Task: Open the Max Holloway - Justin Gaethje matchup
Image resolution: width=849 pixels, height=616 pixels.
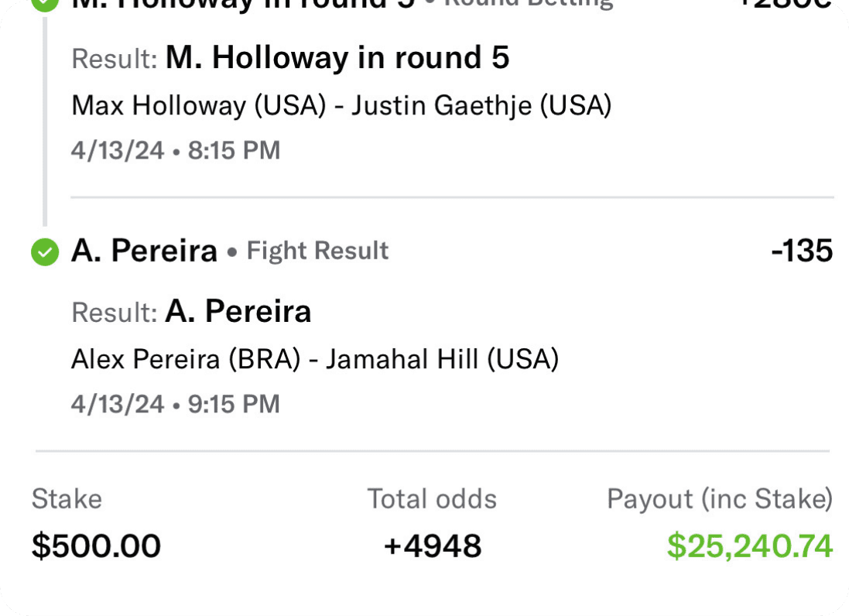Action: [x=341, y=105]
